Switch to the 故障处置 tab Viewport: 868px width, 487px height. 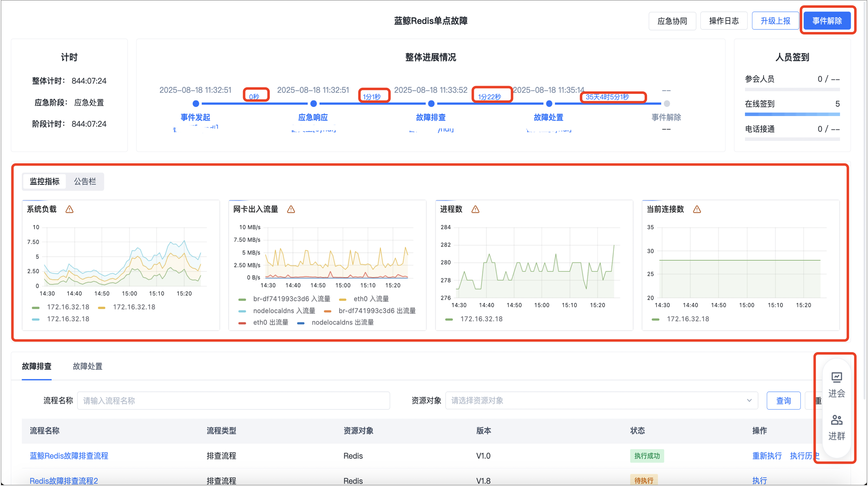[87, 366]
